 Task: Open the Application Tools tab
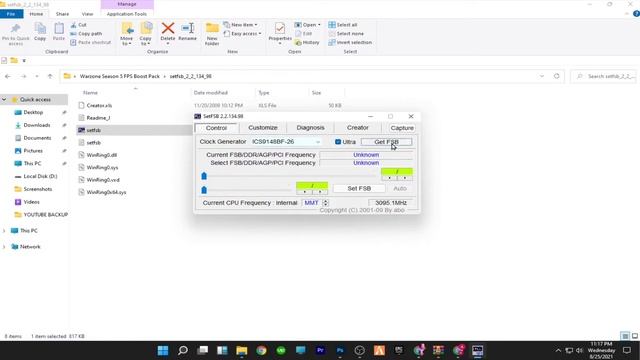127,14
